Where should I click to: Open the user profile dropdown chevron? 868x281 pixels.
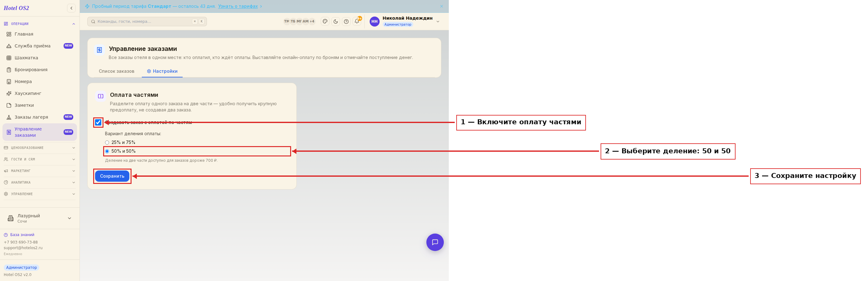click(x=438, y=21)
